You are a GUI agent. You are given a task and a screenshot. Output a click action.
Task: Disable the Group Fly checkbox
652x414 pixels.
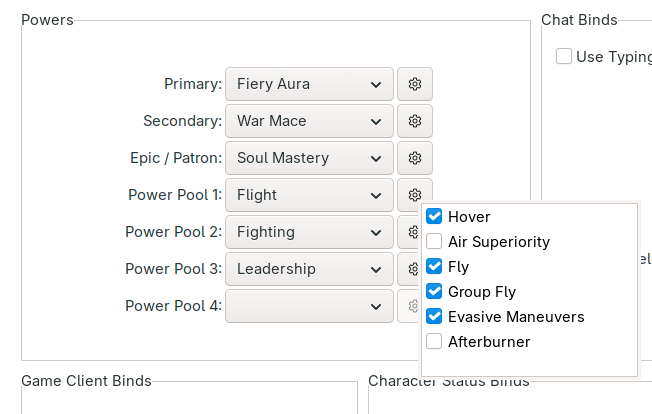(434, 292)
